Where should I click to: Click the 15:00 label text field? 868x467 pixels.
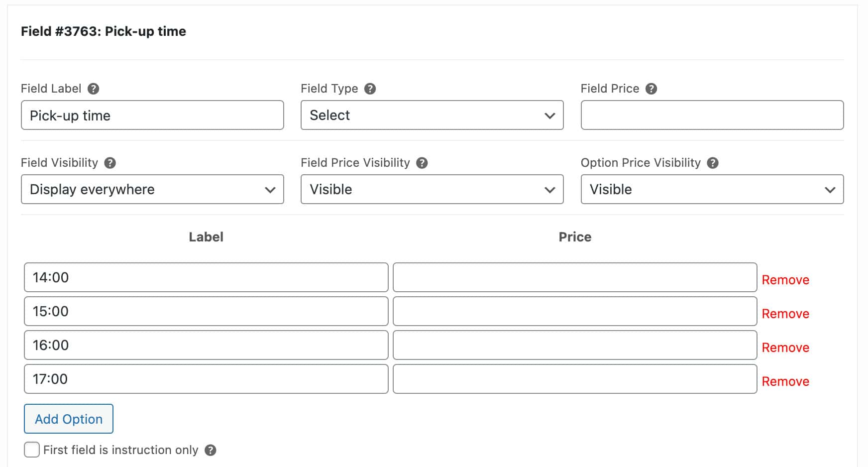coord(206,311)
